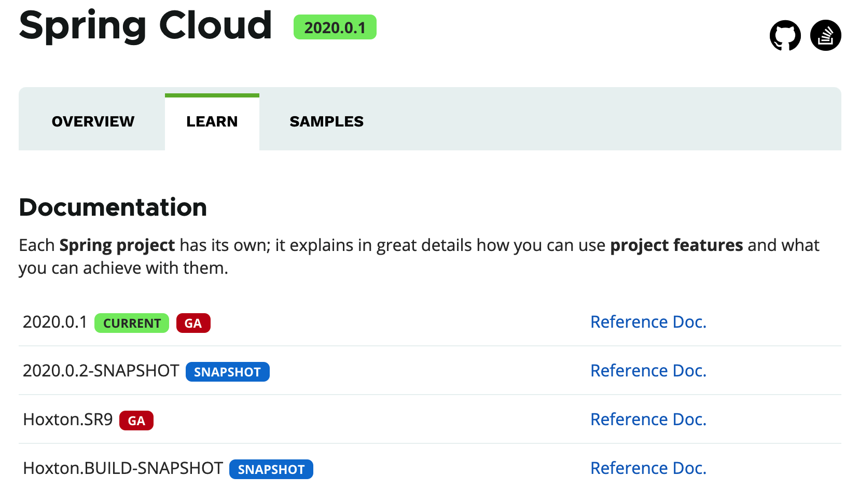The width and height of the screenshot is (859, 504).
Task: Open Reference Doc for 2020.0.1
Action: coord(648,322)
